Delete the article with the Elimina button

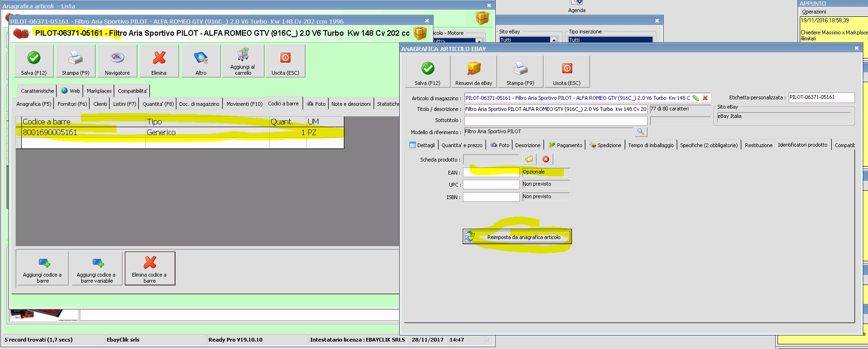[x=159, y=61]
